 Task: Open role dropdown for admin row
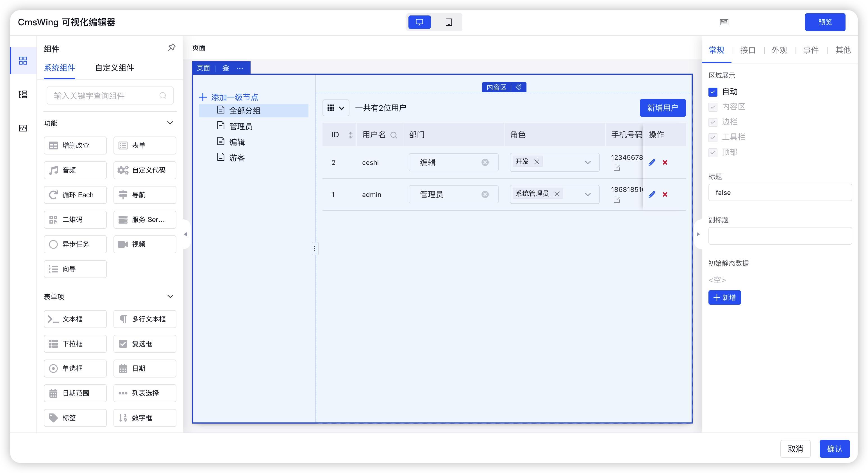point(588,194)
